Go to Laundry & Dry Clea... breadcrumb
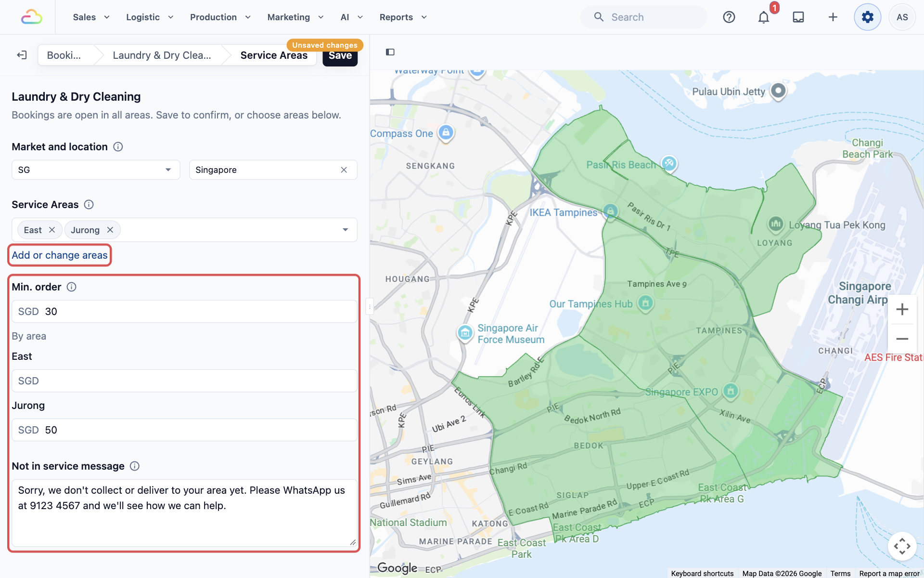The height and width of the screenshot is (578, 924). click(162, 55)
